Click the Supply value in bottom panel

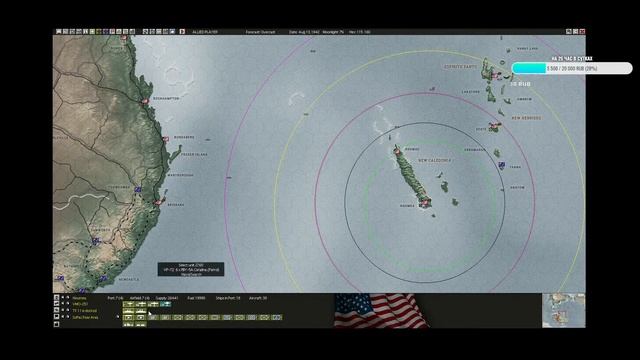coord(167,298)
